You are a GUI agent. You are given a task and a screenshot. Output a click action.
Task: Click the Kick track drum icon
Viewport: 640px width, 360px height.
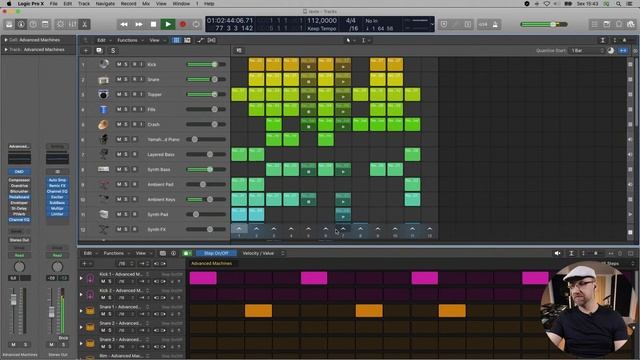point(104,64)
